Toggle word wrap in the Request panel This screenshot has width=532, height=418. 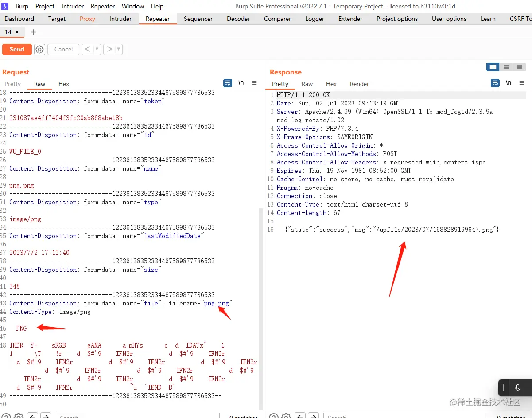click(228, 83)
